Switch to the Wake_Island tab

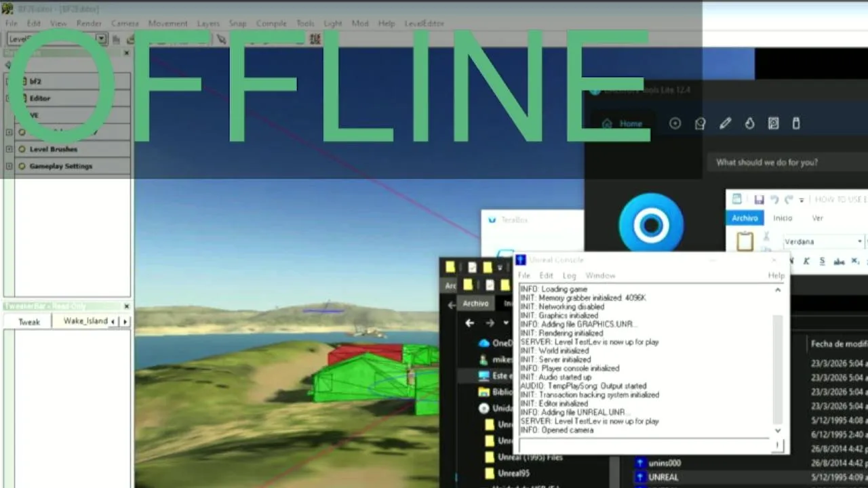click(85, 321)
